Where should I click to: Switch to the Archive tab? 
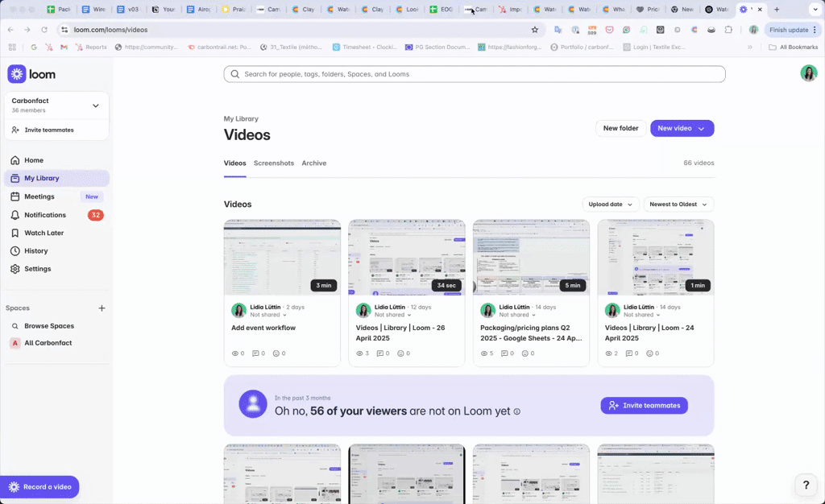tap(314, 163)
